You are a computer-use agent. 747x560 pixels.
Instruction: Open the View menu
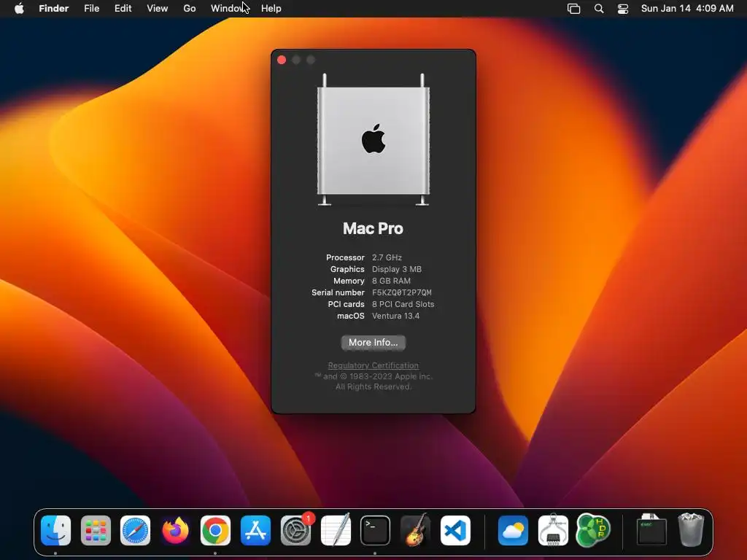coord(158,9)
